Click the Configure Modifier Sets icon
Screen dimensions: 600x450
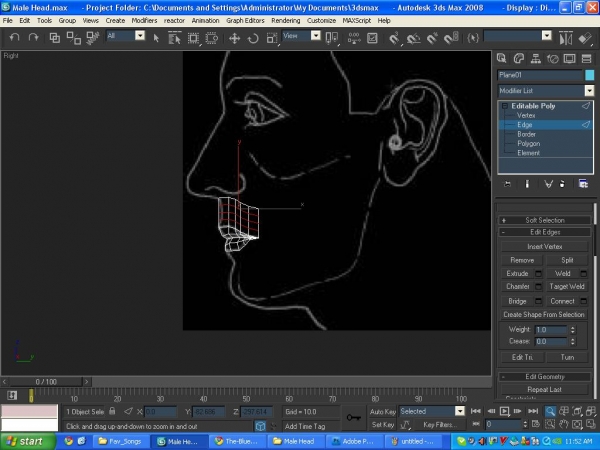583,184
